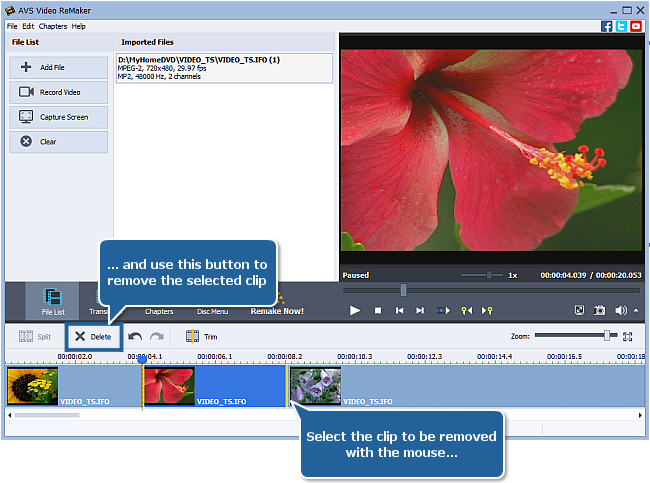650x483 pixels.
Task: Take a snapshot of the preview
Action: click(599, 310)
